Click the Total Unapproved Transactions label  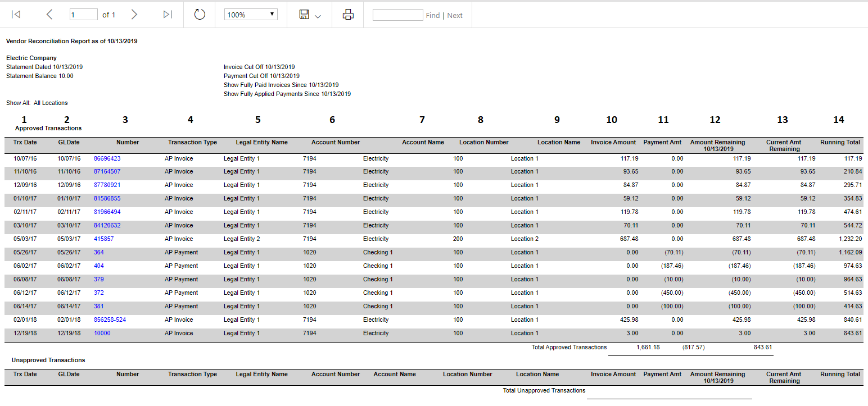(544, 391)
